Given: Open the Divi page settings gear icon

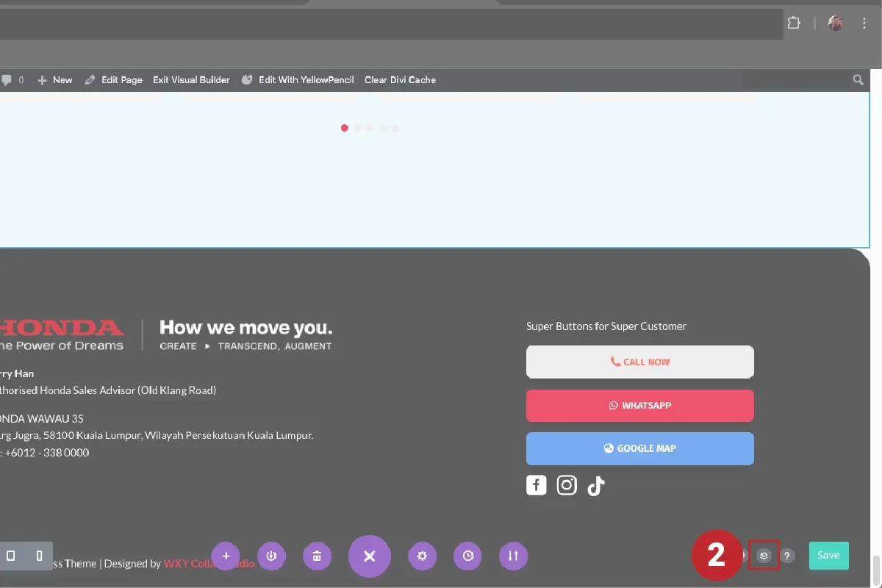Looking at the screenshot, I should click(423, 556).
